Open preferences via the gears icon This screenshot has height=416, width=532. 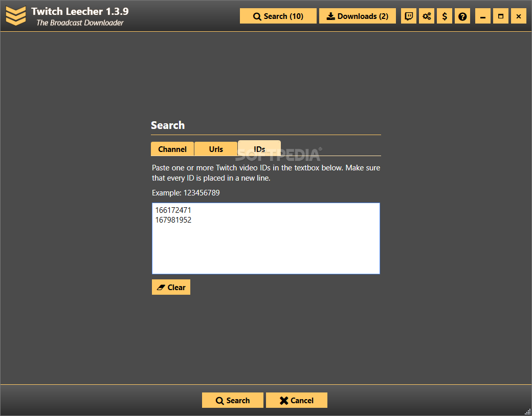[x=427, y=16]
